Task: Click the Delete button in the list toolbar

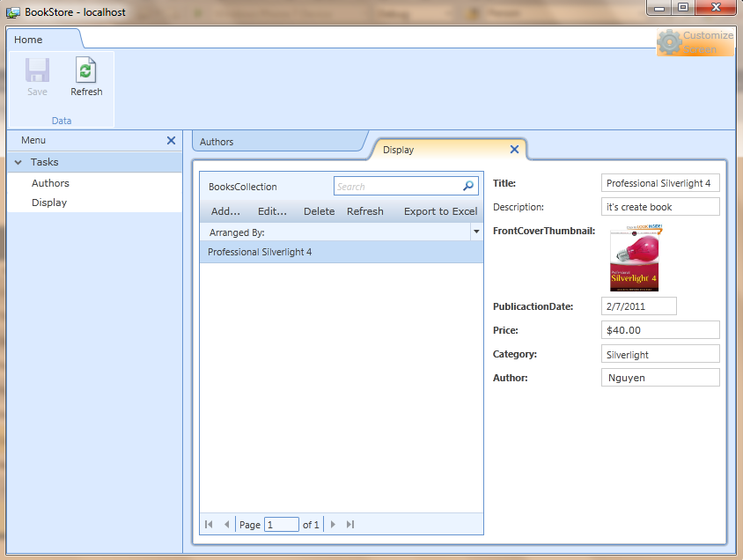Action: point(319,211)
